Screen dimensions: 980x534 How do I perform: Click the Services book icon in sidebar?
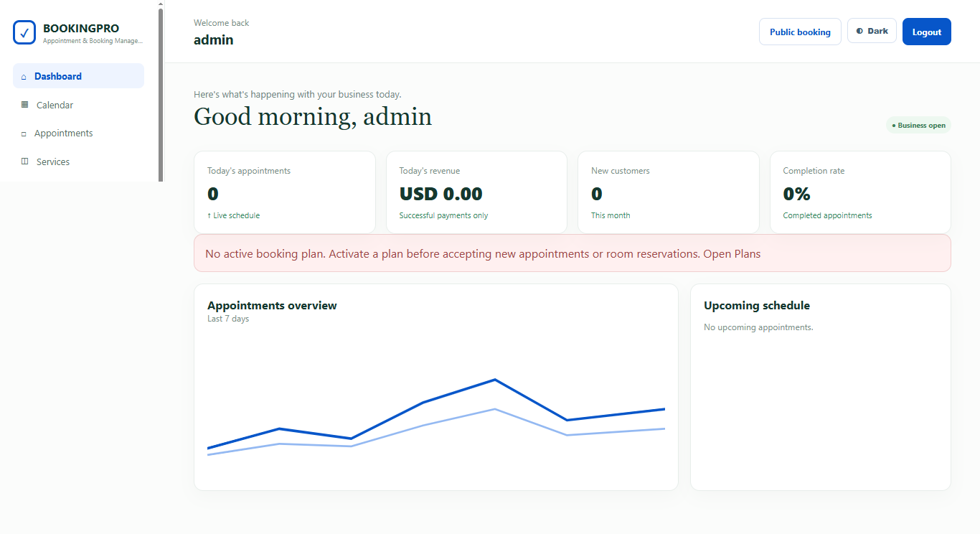(x=24, y=161)
